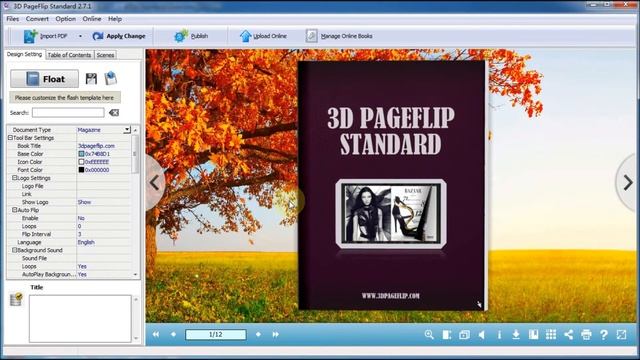
Task: Select the Book Title value 3dpageflip.com
Action: point(96,146)
